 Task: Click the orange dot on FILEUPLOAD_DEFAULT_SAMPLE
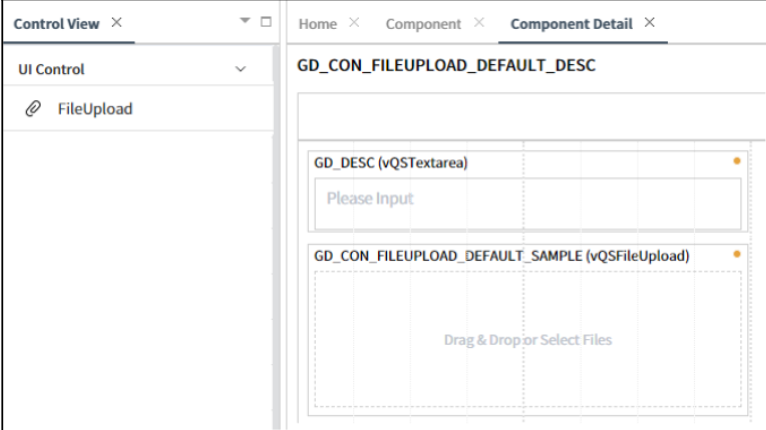737,254
